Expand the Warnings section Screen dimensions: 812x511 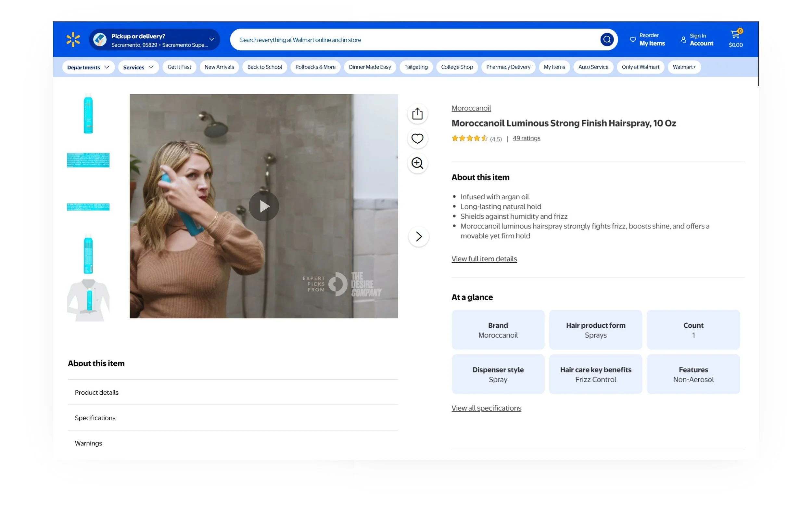88,443
